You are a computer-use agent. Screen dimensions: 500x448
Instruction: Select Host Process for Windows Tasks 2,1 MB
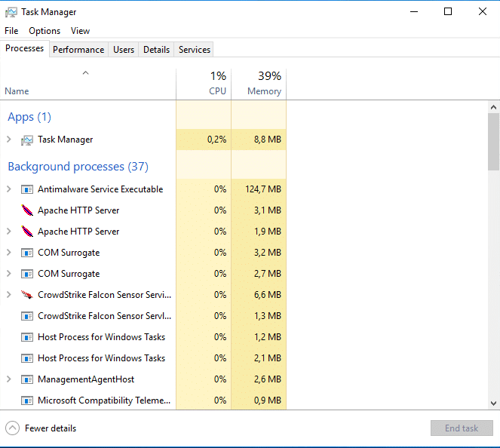(x=101, y=358)
